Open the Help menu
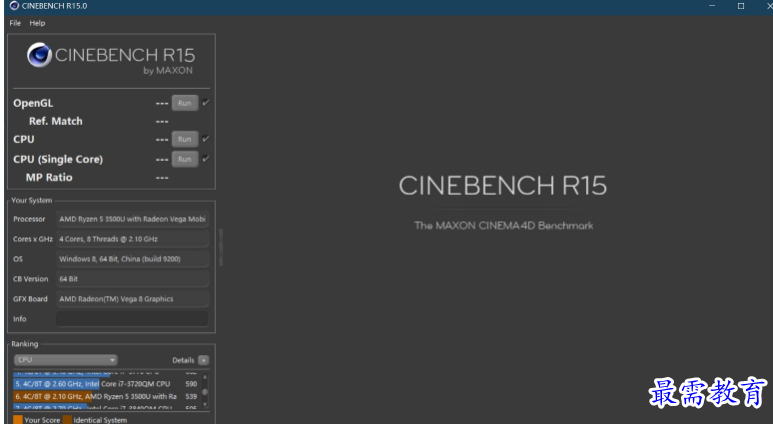Image resolution: width=773 pixels, height=424 pixels. (x=37, y=23)
